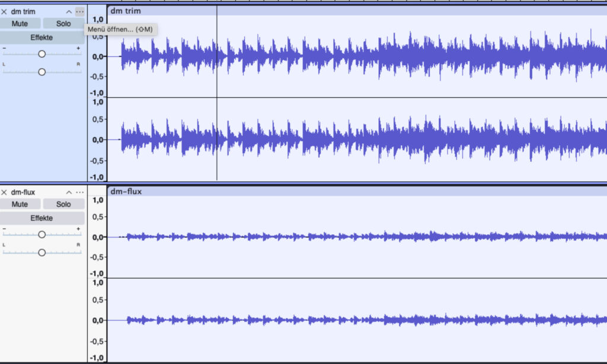Open the Effekte panel for dm-flux
This screenshot has width=607, height=364.
coord(41,218)
